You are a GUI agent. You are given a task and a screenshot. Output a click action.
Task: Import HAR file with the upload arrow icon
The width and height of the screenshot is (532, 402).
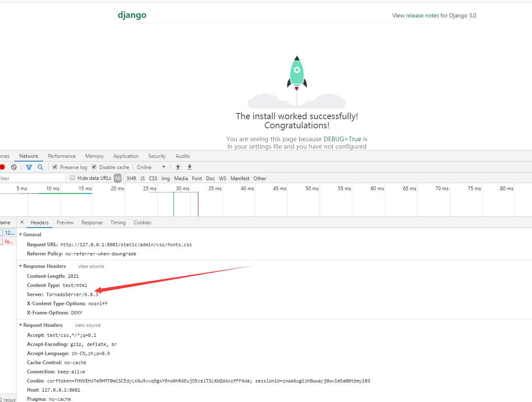click(x=178, y=167)
